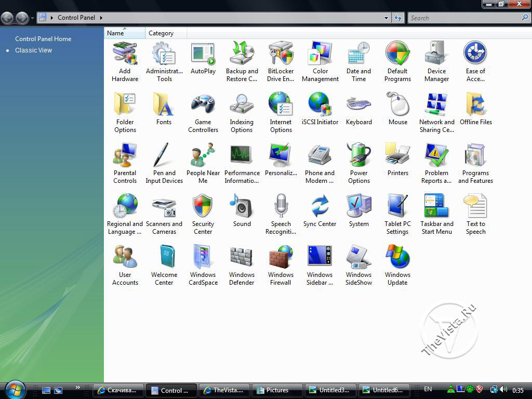Image resolution: width=532 pixels, height=399 pixels.
Task: Expand the address bar history dropdown
Action: [386, 18]
